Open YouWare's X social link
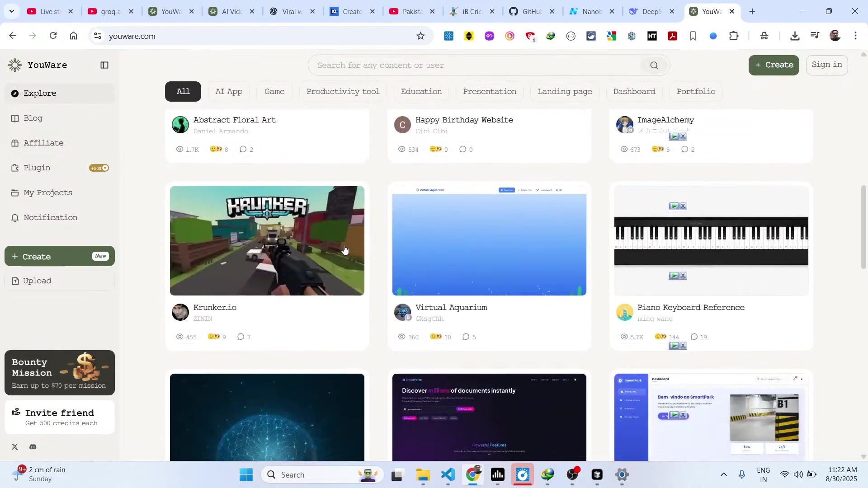The image size is (868, 488). click(x=15, y=447)
